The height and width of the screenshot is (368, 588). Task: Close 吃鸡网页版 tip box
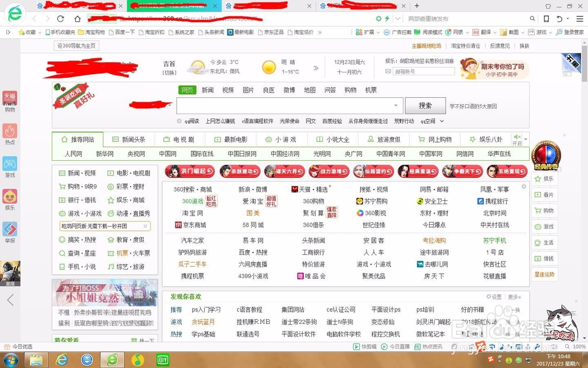(145, 226)
